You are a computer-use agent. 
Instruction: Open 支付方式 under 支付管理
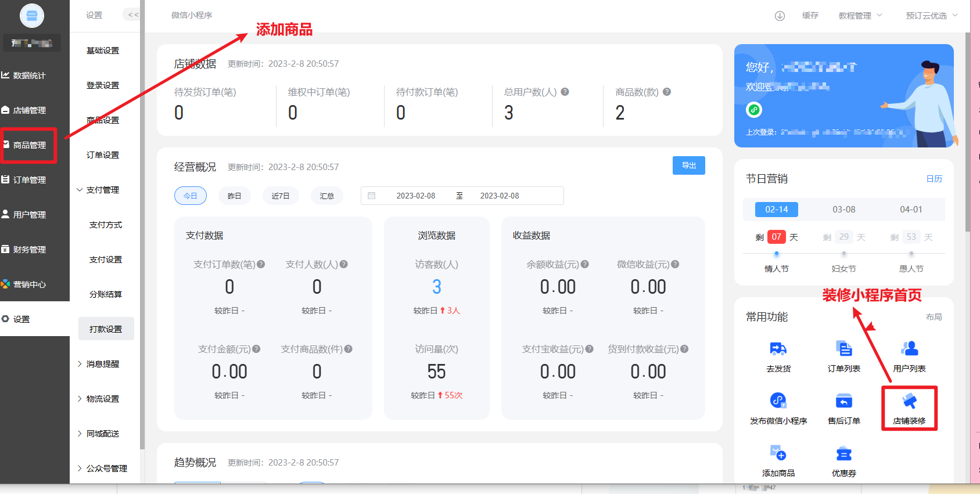coord(106,225)
